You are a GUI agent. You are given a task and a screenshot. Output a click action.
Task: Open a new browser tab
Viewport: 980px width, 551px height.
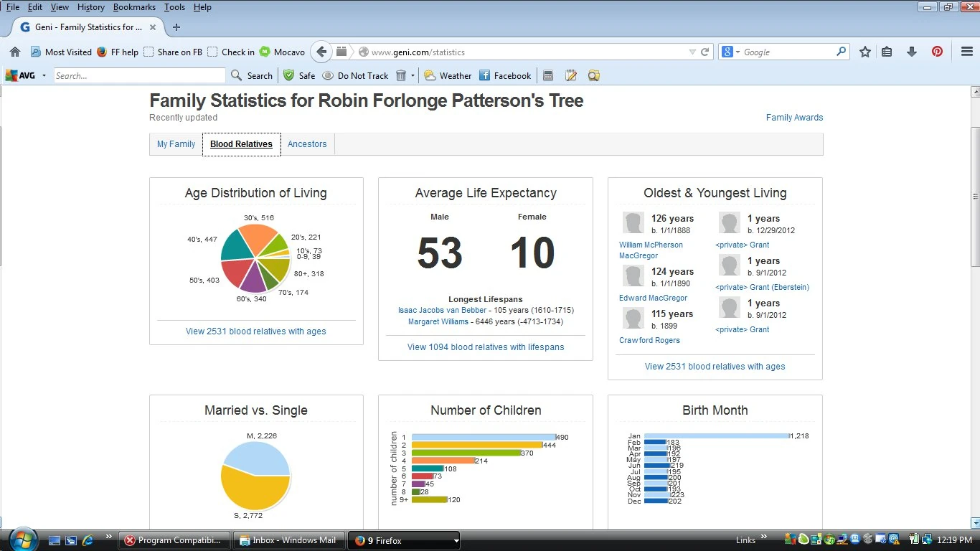pos(176,27)
